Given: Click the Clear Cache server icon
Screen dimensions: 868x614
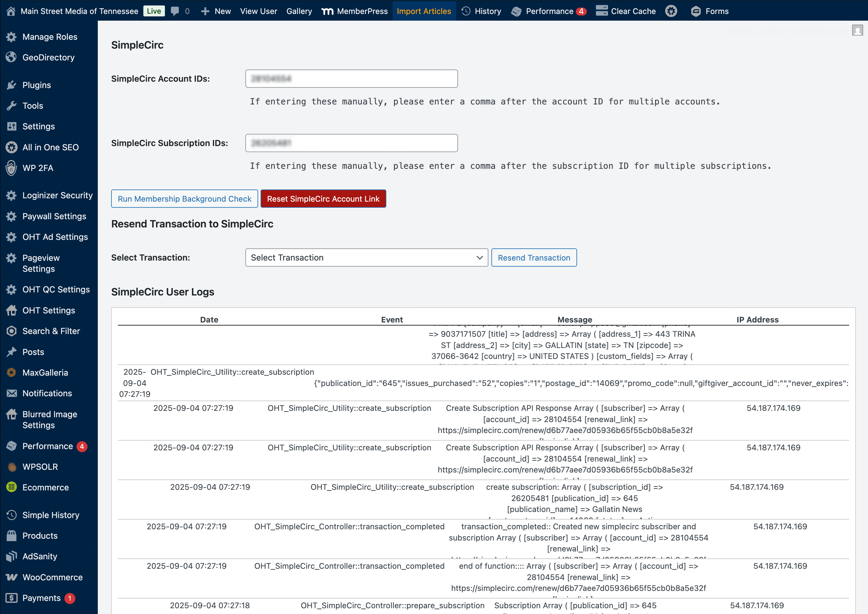Looking at the screenshot, I should (x=602, y=11).
